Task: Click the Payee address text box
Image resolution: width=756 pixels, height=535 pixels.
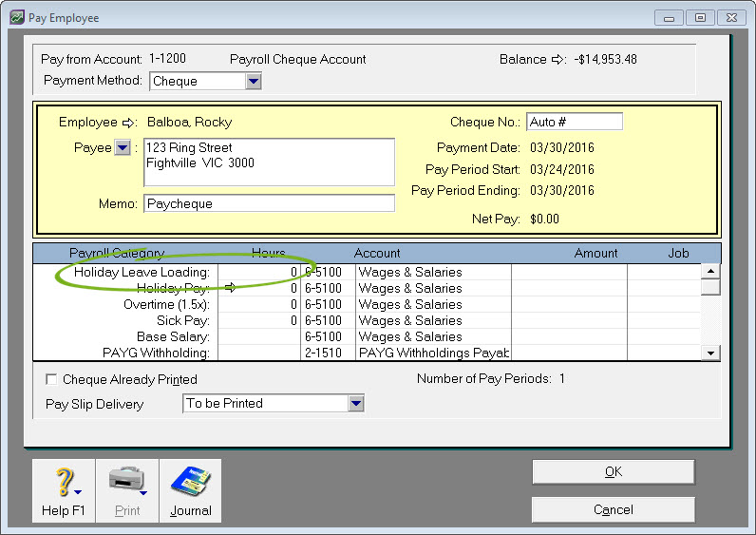Action: pos(269,162)
